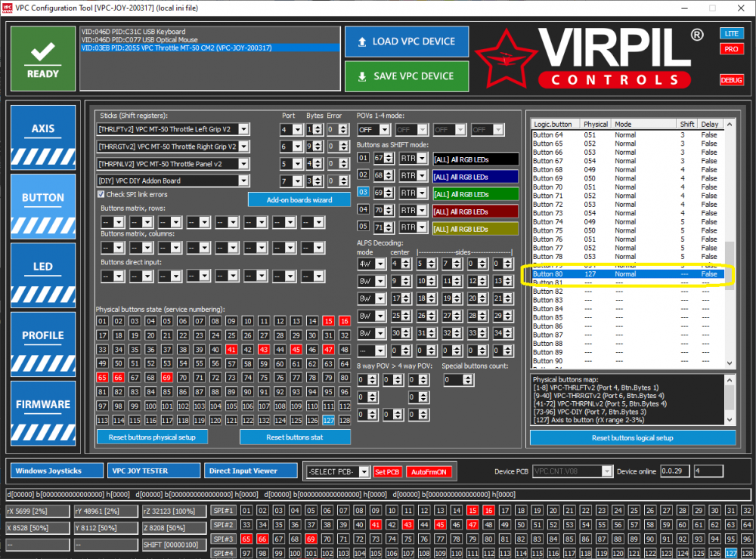Viewport: 756px width, 559px height.
Task: Click the Virpil Controls star logo
Action: pyautogui.click(x=507, y=59)
